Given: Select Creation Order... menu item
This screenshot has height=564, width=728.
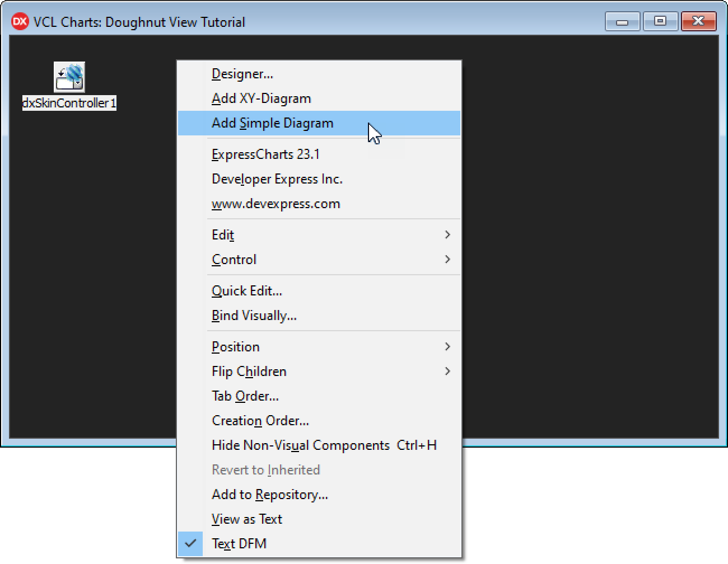Looking at the screenshot, I should pyautogui.click(x=260, y=421).
